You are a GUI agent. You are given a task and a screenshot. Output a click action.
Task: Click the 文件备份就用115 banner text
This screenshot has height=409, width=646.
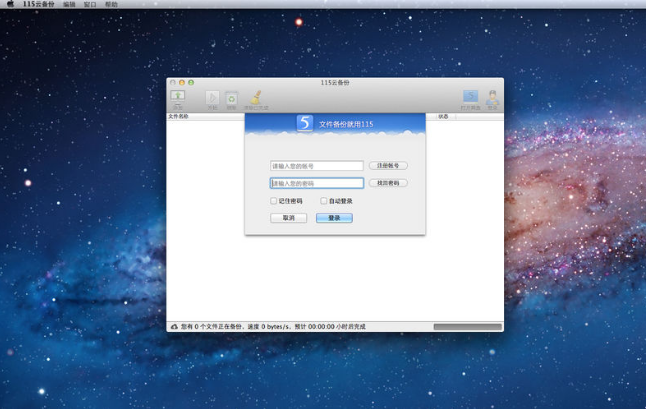[x=346, y=124]
